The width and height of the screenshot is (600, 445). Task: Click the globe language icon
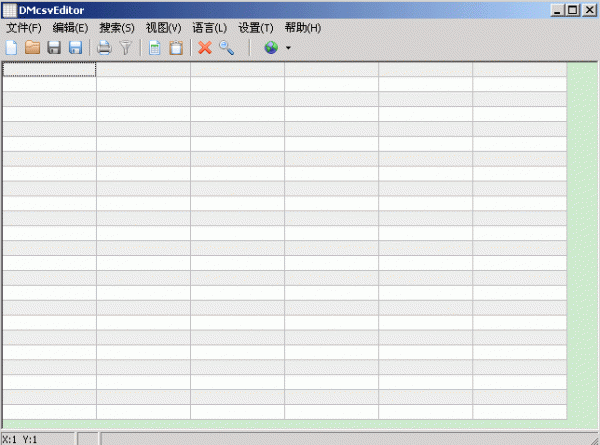pyautogui.click(x=271, y=48)
